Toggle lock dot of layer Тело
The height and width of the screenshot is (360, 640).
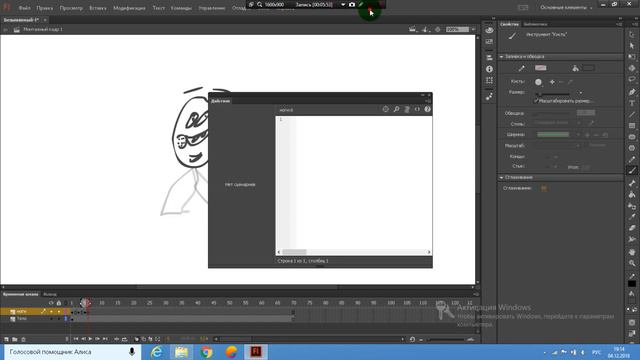click(x=59, y=319)
